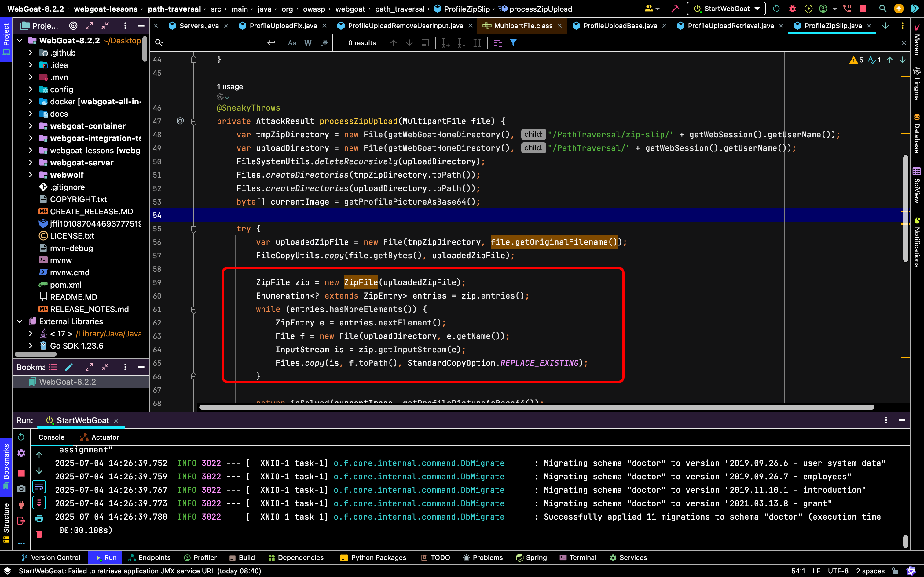The width and height of the screenshot is (924, 577).
Task: Click the print icon in console sidebar
Action: click(39, 518)
